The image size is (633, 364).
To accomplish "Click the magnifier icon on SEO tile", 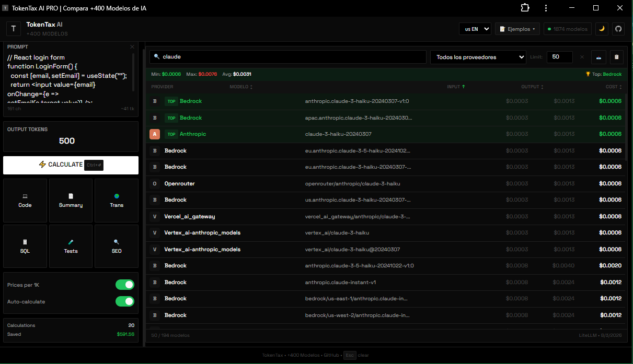I will pyautogui.click(x=117, y=242).
